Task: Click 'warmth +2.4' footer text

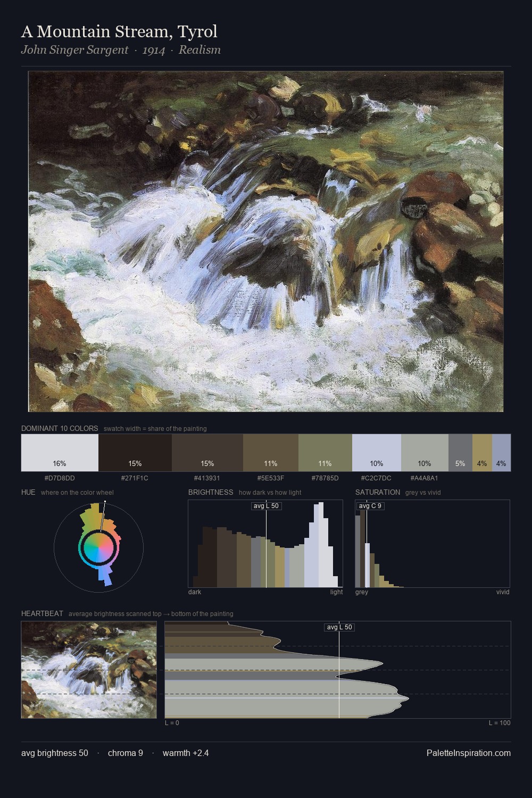Action: [186, 753]
